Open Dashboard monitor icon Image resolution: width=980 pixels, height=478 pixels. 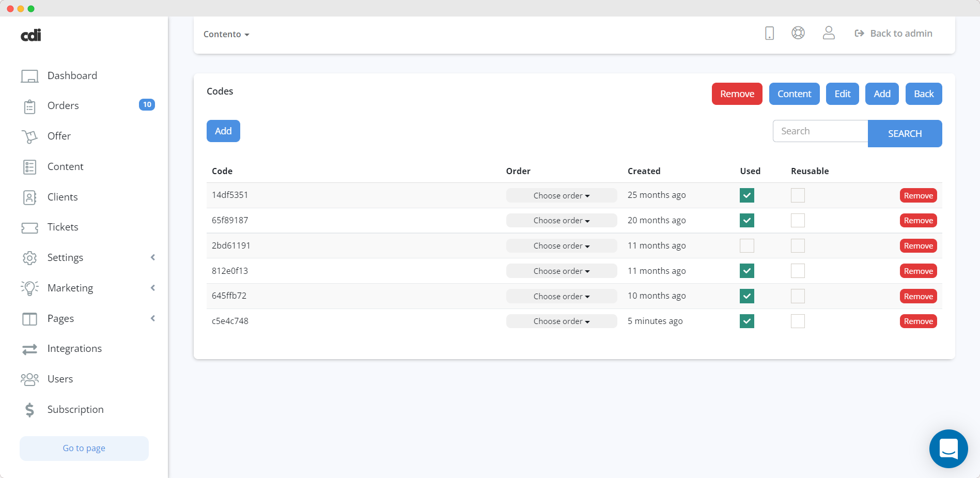click(29, 76)
